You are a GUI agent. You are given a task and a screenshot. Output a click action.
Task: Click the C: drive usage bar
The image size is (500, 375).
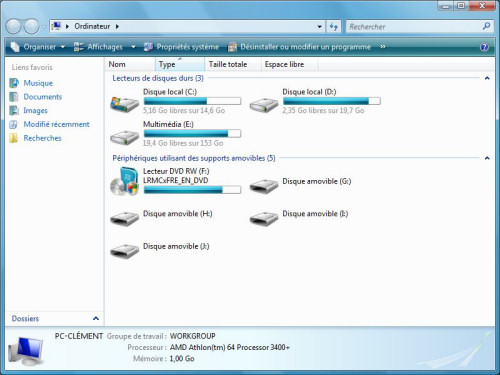[192, 101]
